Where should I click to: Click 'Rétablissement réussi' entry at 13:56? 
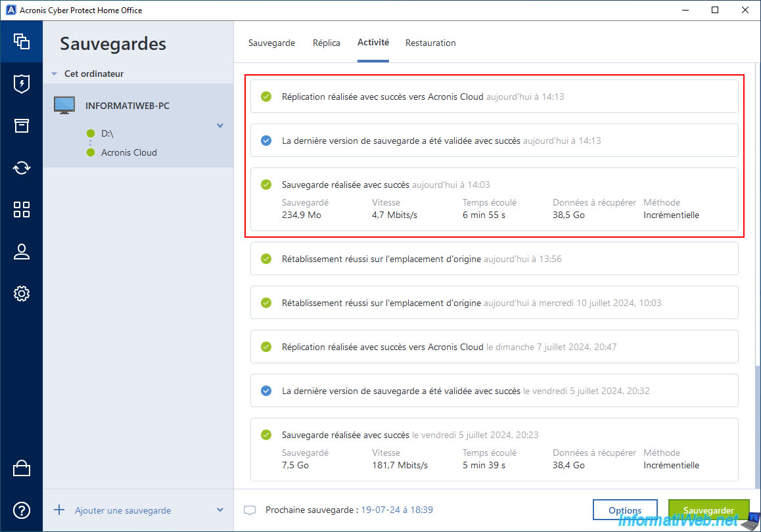pos(494,259)
